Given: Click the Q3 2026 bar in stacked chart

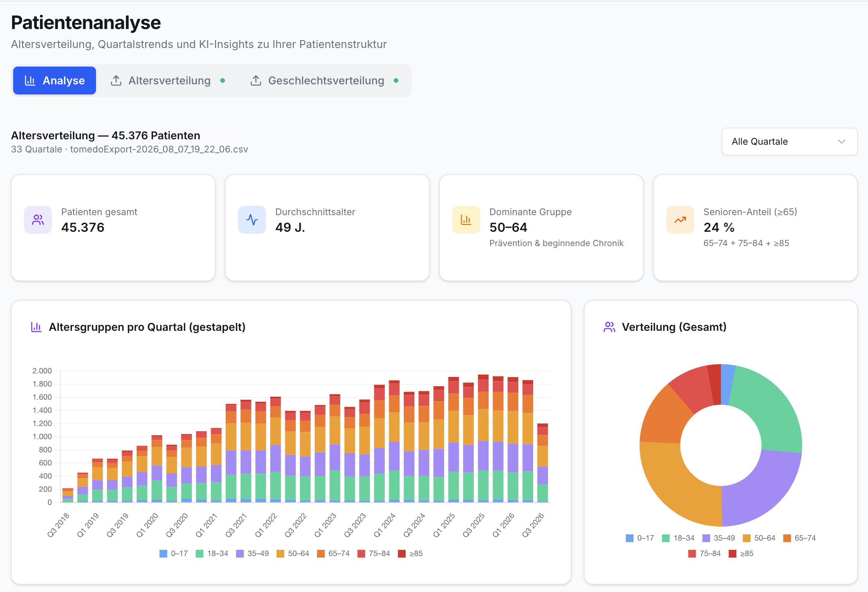Looking at the screenshot, I should pyautogui.click(x=542, y=463).
